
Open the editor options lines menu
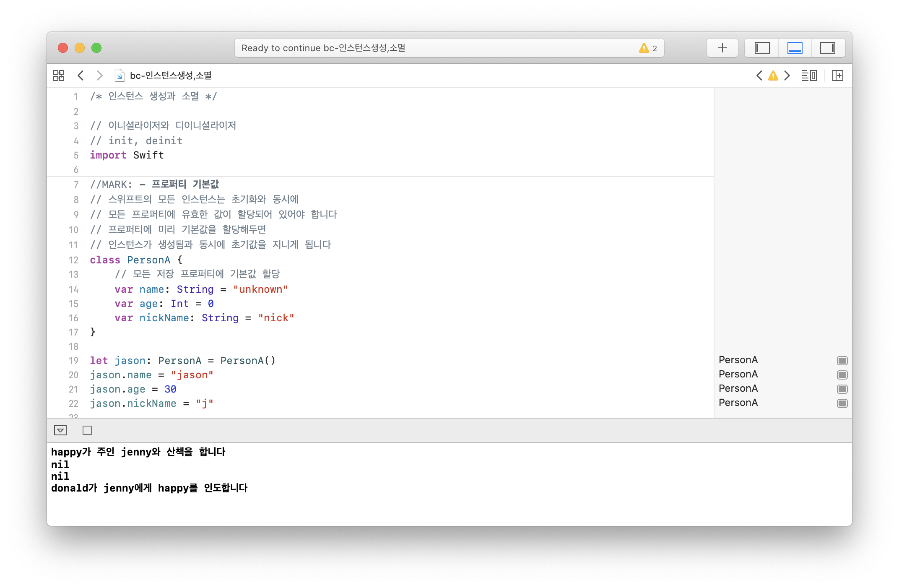pos(808,75)
